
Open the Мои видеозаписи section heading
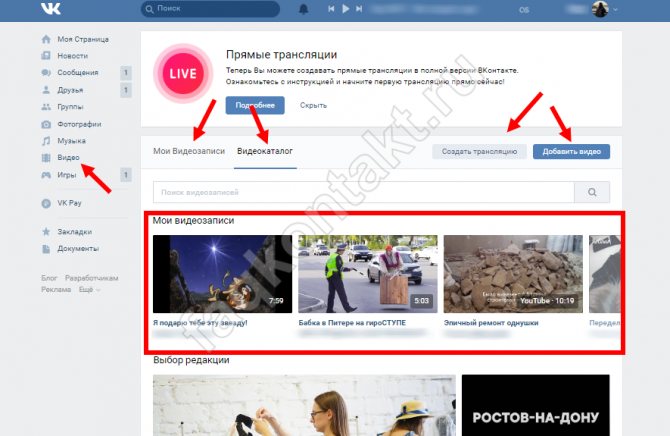click(194, 221)
